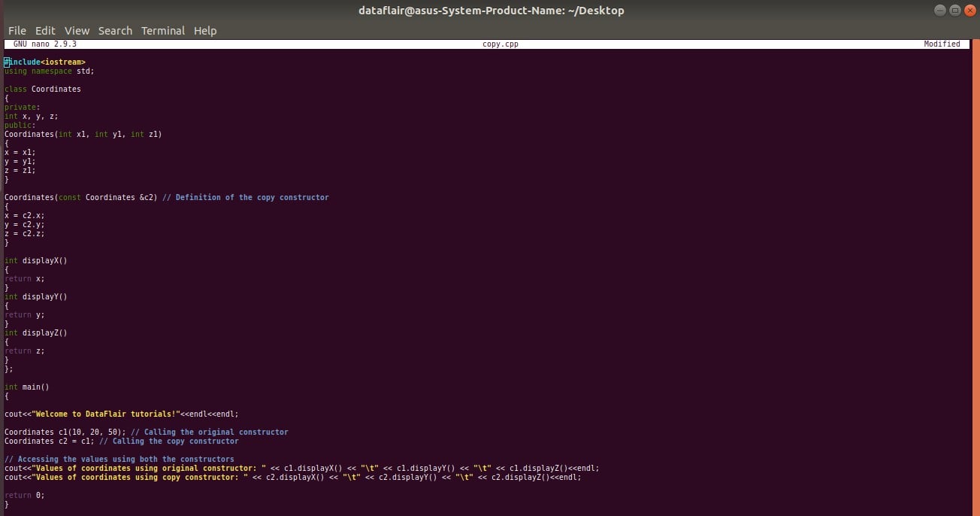Screen dimensions: 980x516
Task: Open the Help menu
Action: coord(204,30)
